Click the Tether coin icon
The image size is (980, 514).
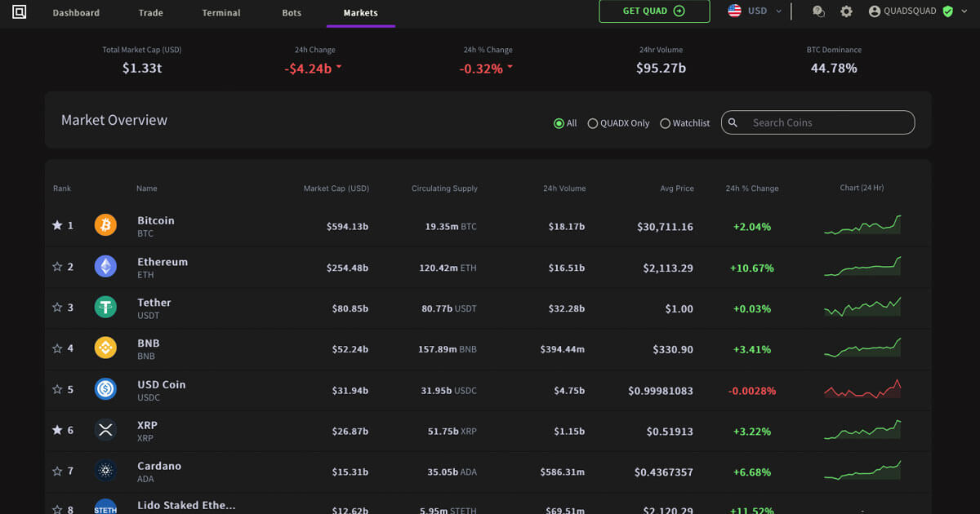tap(105, 307)
